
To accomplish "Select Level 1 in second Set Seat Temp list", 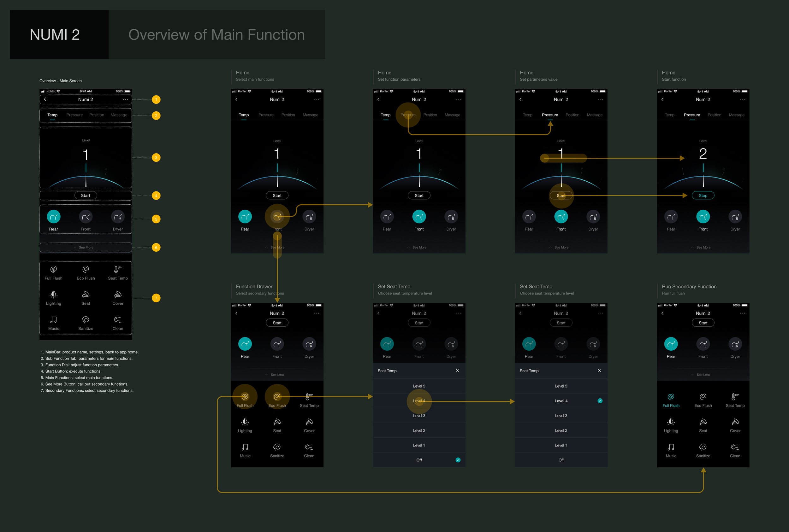I will (561, 446).
